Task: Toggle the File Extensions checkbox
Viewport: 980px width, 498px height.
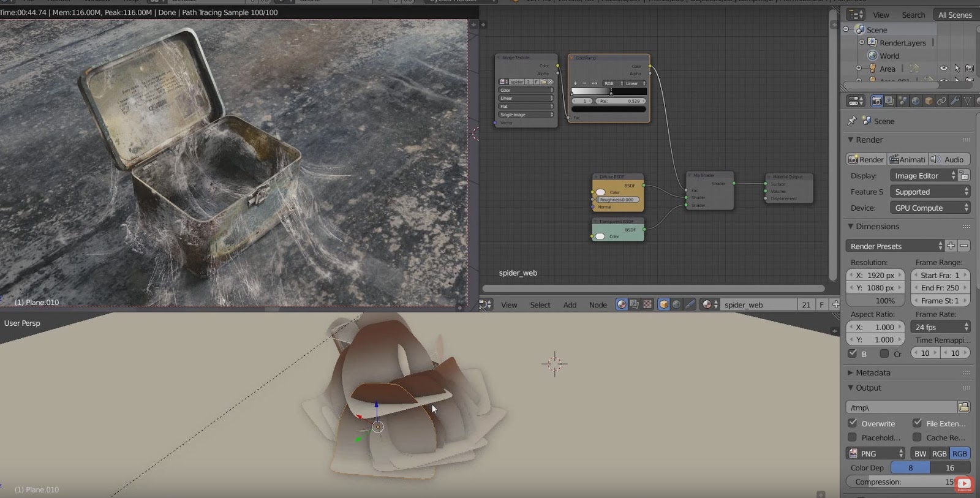Action: click(917, 423)
